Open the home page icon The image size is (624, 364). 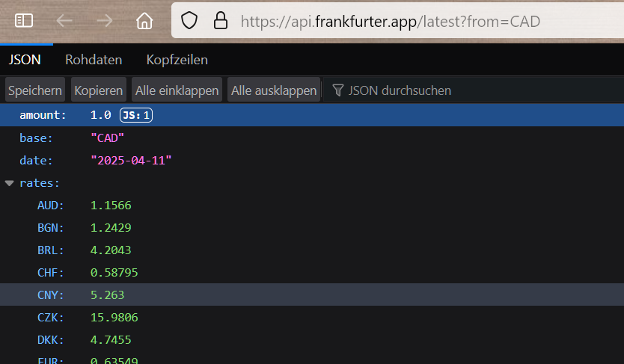pos(144,21)
